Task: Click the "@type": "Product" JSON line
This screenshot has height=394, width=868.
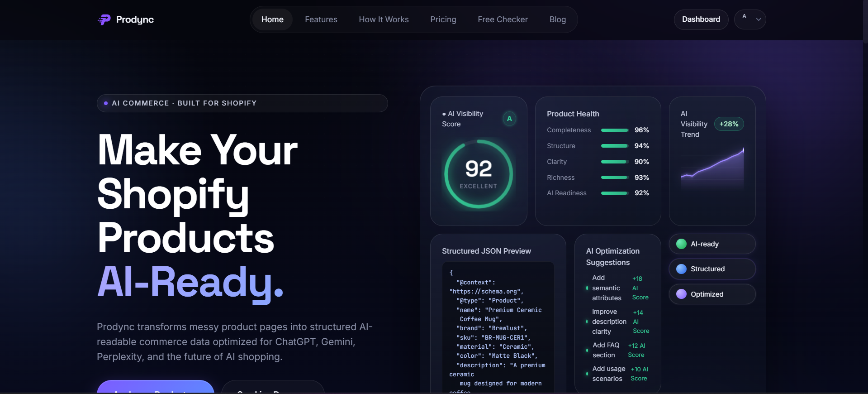Action: (x=490, y=301)
